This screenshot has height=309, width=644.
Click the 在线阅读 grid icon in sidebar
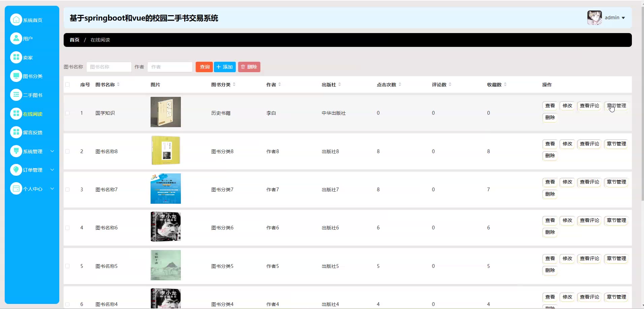click(16, 114)
